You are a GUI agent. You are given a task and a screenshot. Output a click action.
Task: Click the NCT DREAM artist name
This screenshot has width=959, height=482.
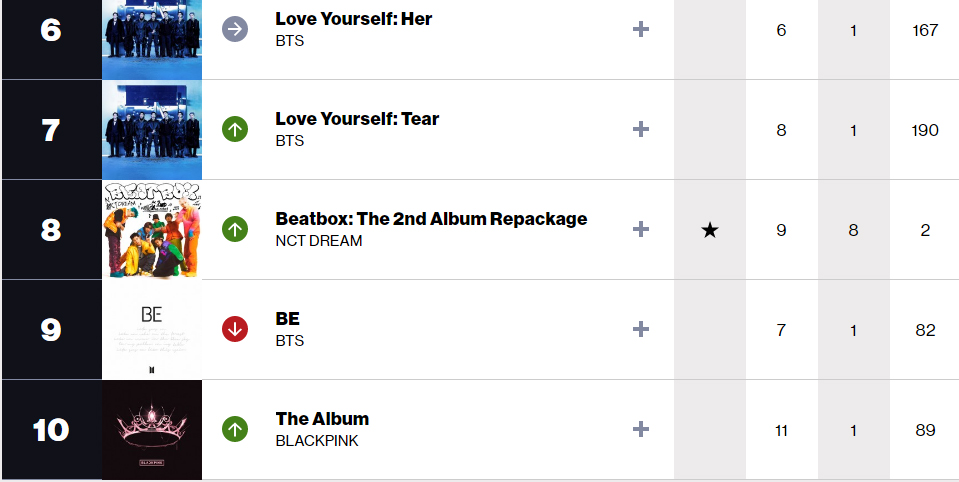point(319,241)
